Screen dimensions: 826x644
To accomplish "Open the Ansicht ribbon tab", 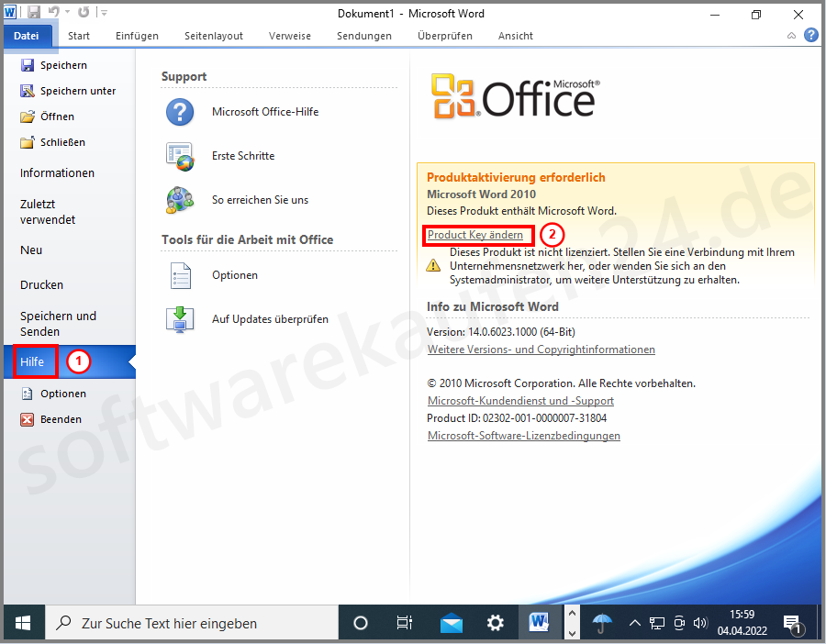I will (x=516, y=36).
